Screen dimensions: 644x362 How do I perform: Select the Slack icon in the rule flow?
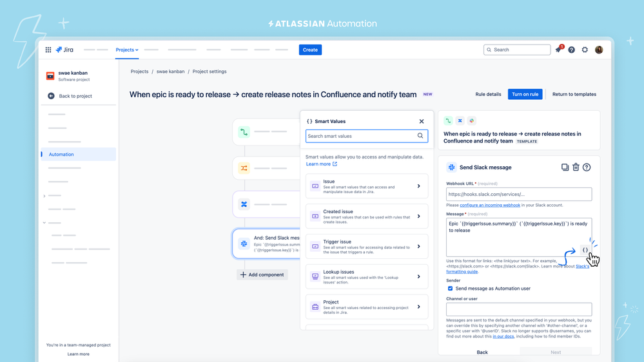[244, 243]
